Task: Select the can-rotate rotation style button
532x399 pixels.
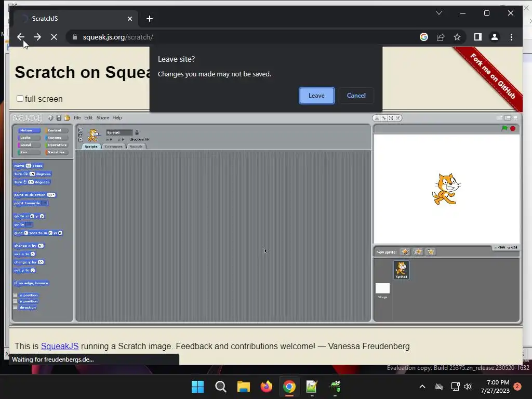Action: point(81,130)
